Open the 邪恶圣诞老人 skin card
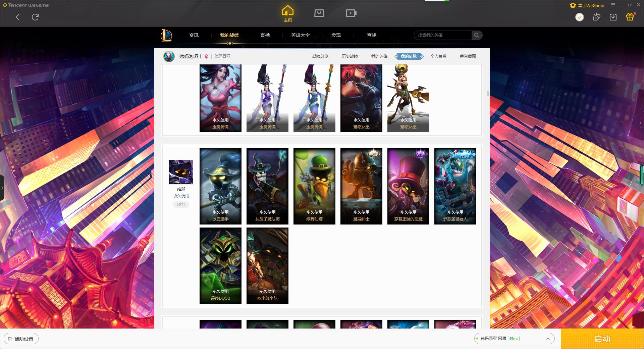Screen dimensions: 644x349 (455, 186)
